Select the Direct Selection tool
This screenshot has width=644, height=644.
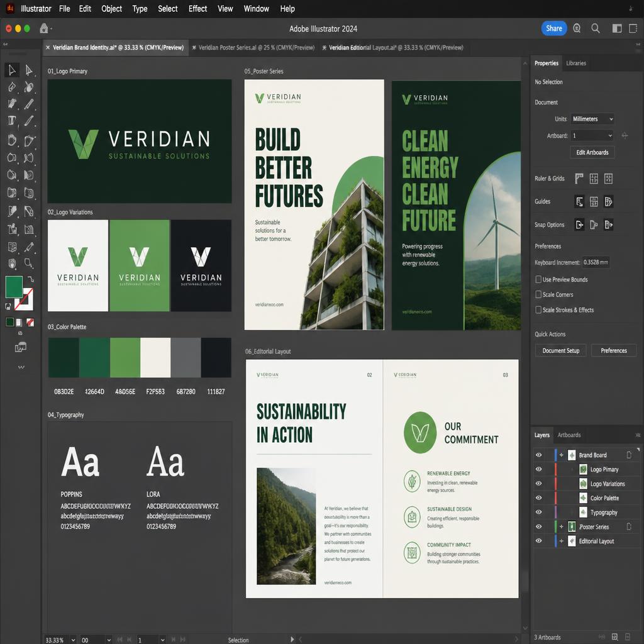(x=29, y=70)
